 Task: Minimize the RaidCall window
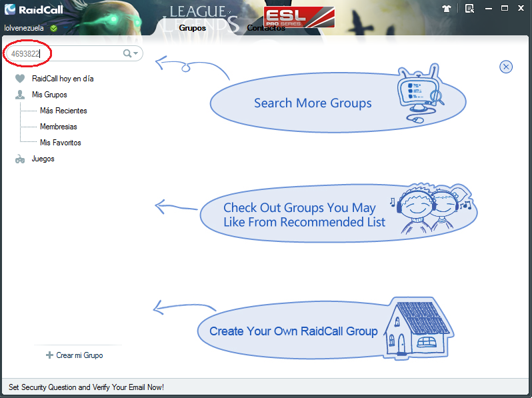tap(489, 9)
